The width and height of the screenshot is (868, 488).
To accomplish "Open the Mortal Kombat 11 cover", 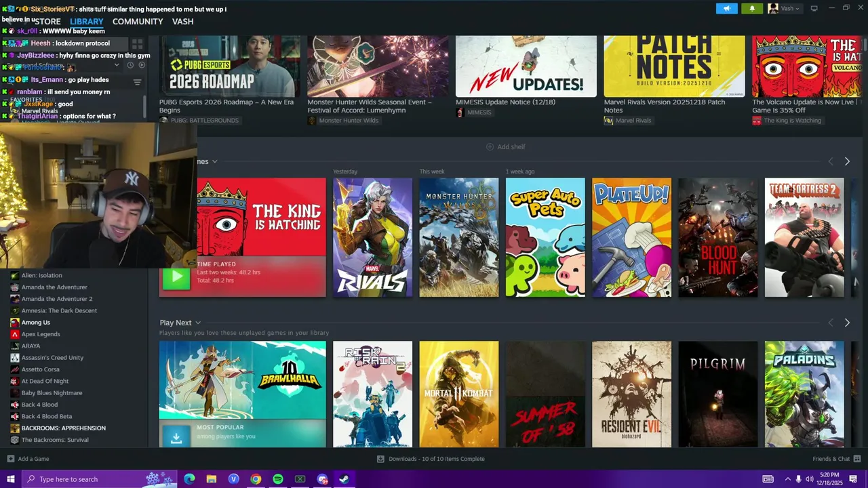I will [458, 394].
